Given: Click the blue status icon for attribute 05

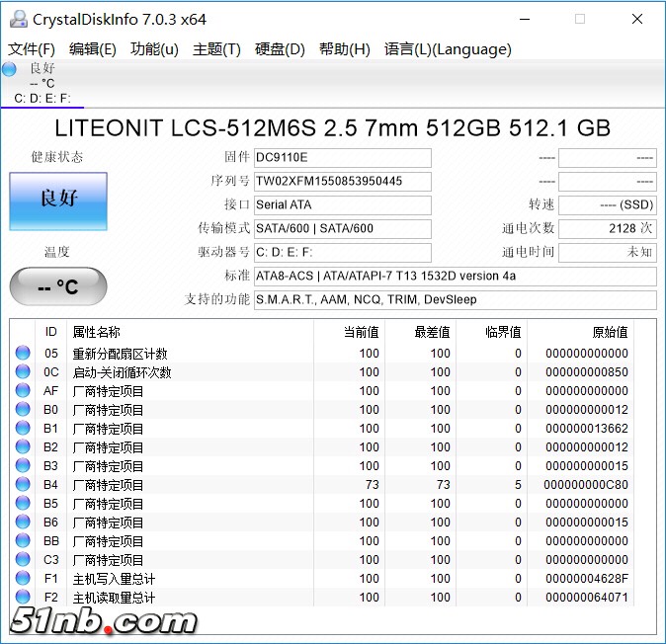Looking at the screenshot, I should click(x=23, y=354).
